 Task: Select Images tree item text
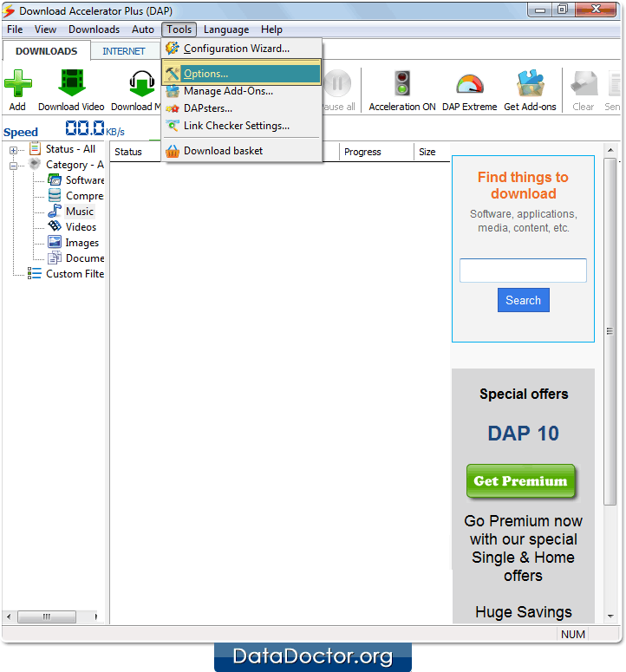(x=82, y=243)
